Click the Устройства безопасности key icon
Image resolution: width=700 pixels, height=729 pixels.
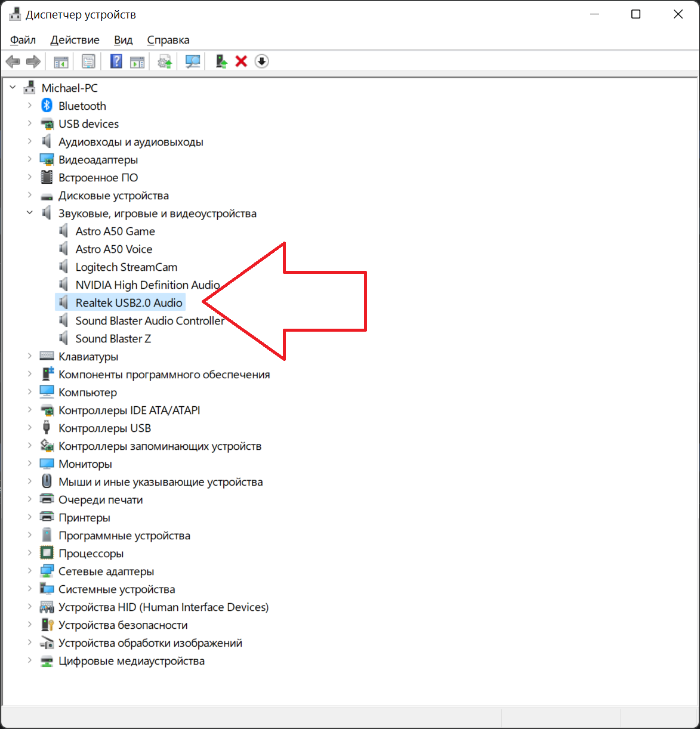point(47,625)
